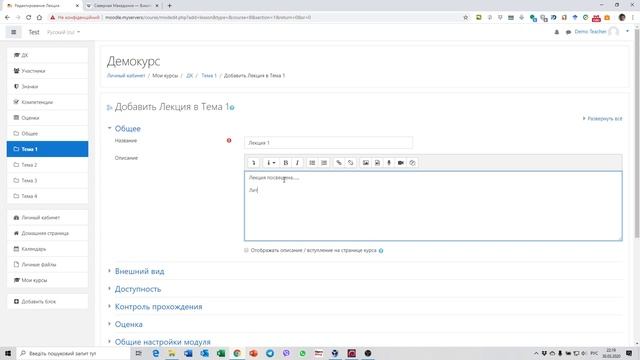This screenshot has height=360, width=640.
Task: Insert ordered numbered list in editor
Action: pyautogui.click(x=324, y=163)
